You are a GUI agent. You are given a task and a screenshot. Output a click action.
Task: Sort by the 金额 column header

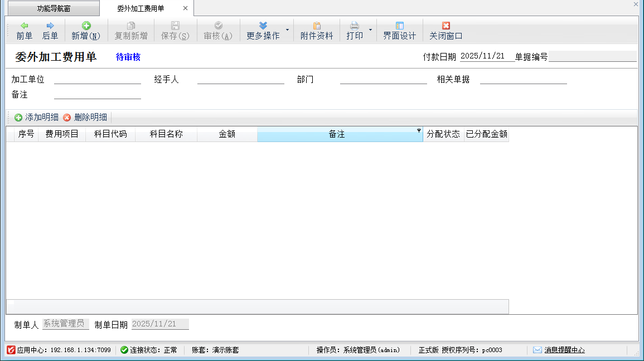pos(227,134)
